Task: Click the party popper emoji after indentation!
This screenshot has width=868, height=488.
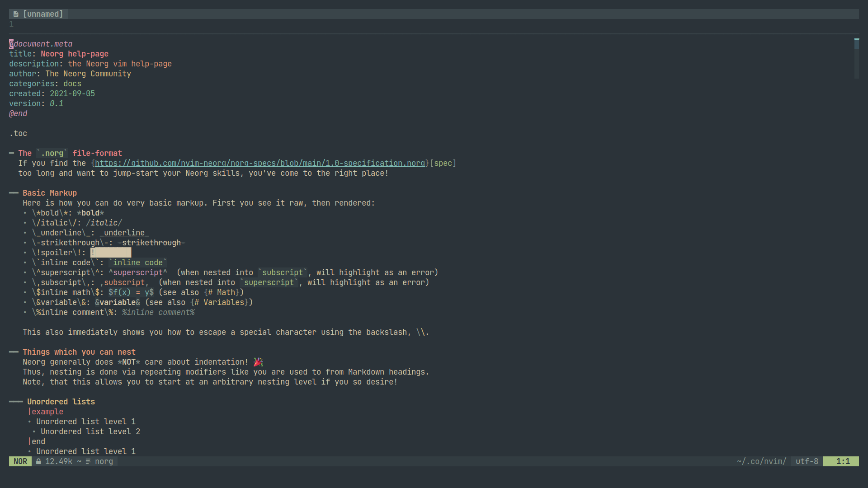Action: click(x=258, y=362)
